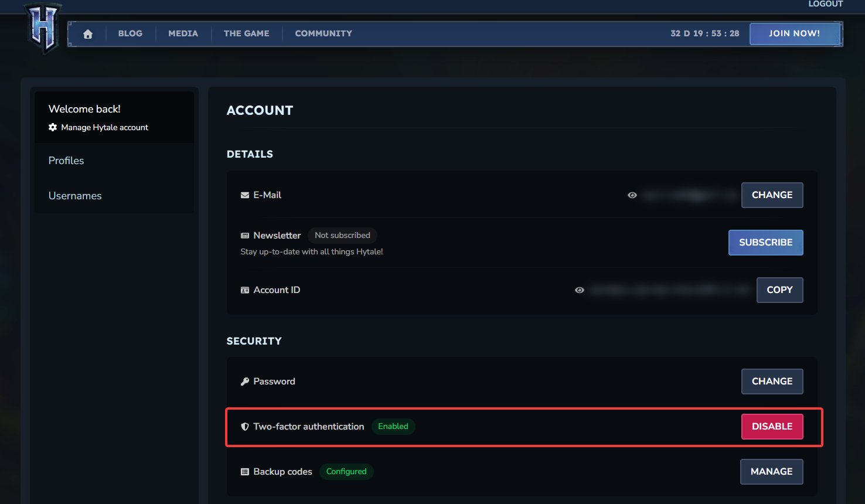The height and width of the screenshot is (504, 865).
Task: Reveal the hidden e-mail with the eye icon
Action: click(632, 195)
